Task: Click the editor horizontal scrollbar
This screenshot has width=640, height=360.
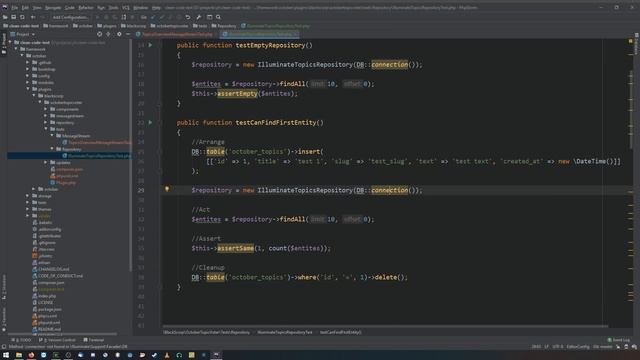Action: coord(385,326)
